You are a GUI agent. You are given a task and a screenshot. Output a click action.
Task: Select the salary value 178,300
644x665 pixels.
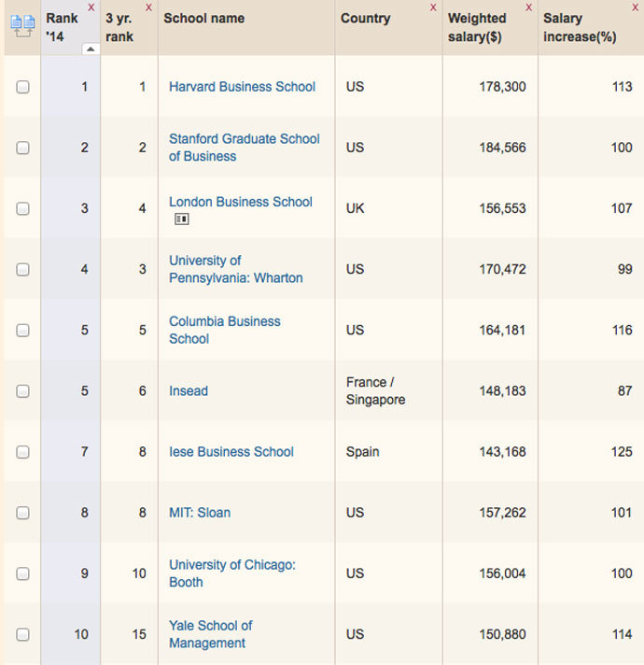502,87
